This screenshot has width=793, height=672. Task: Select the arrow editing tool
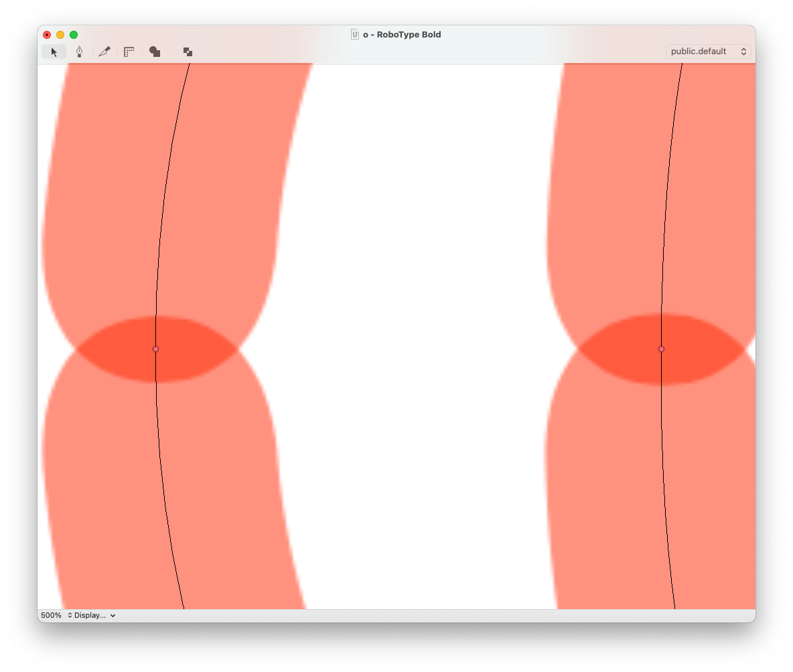[54, 52]
